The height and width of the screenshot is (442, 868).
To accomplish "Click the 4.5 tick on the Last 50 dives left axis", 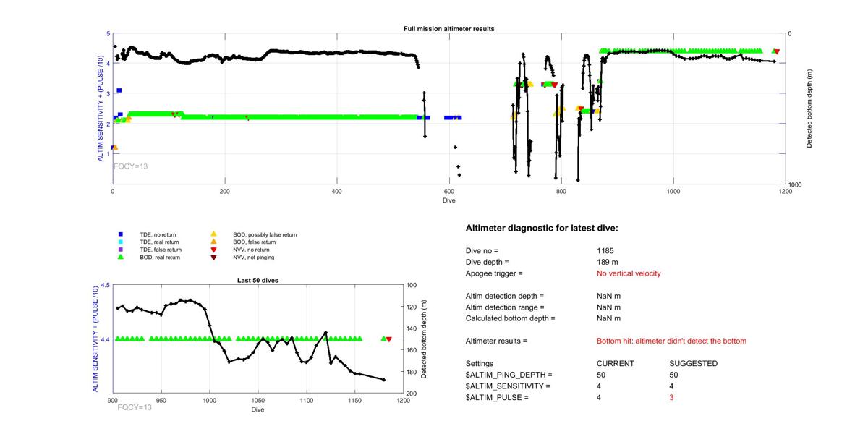I will click(105, 286).
